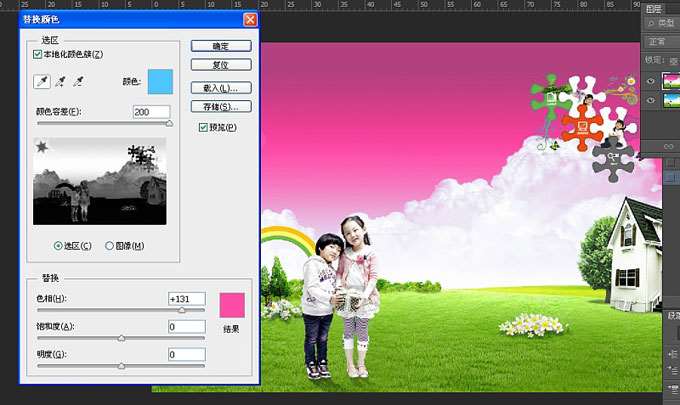Switch to the 图层 panel tab
Image resolution: width=680 pixels, height=405 pixels.
[x=654, y=9]
